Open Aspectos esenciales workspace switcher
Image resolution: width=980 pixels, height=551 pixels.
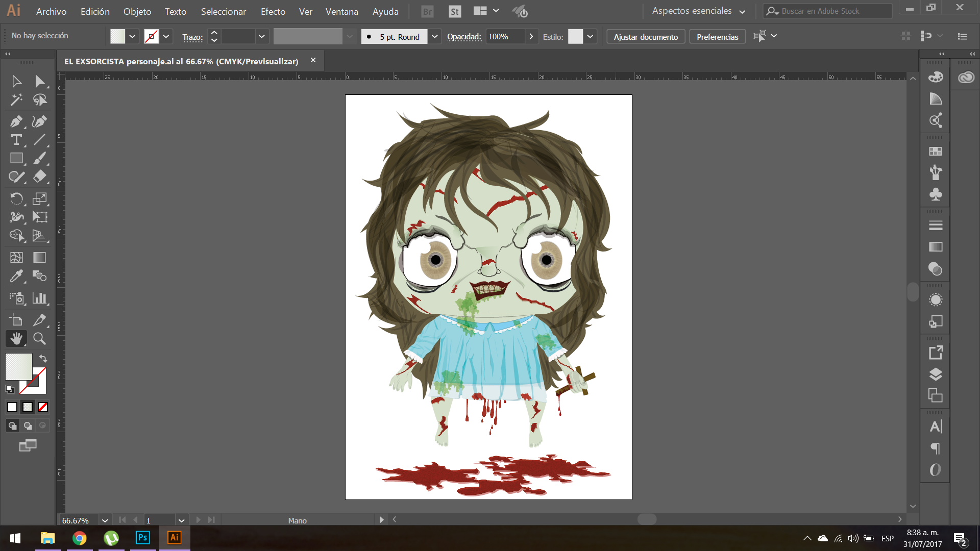coord(698,11)
